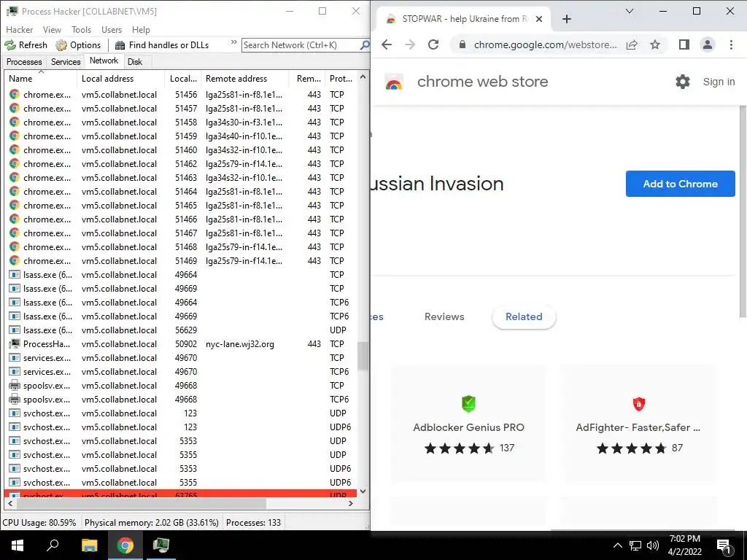Open the Tools menu
The width and height of the screenshot is (747, 560).
[x=82, y=29]
